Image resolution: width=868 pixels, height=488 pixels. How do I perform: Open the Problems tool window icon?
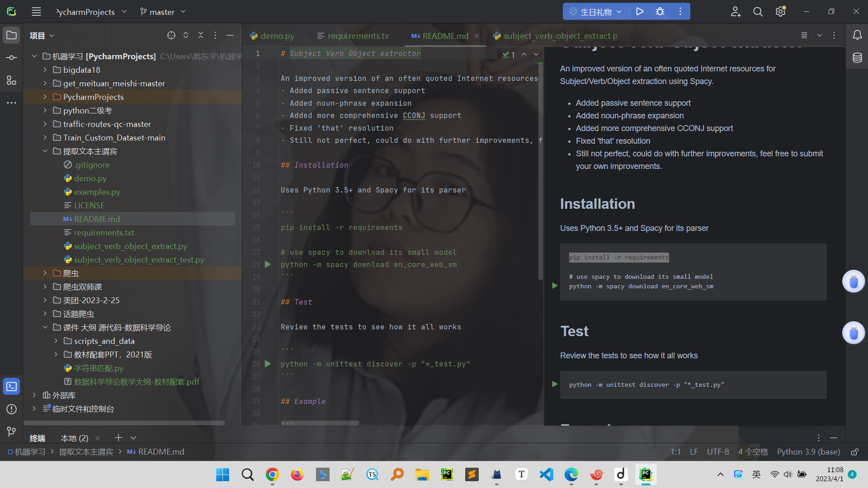[x=11, y=409]
